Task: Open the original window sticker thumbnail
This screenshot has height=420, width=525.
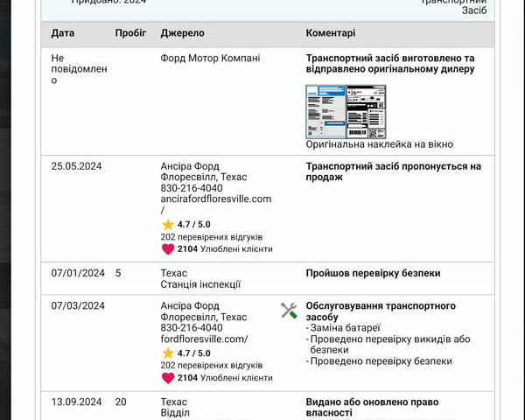Action: pos(346,110)
